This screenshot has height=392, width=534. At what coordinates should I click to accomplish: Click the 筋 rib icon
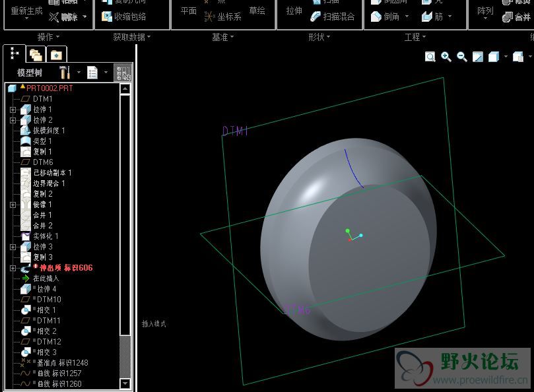pos(426,16)
